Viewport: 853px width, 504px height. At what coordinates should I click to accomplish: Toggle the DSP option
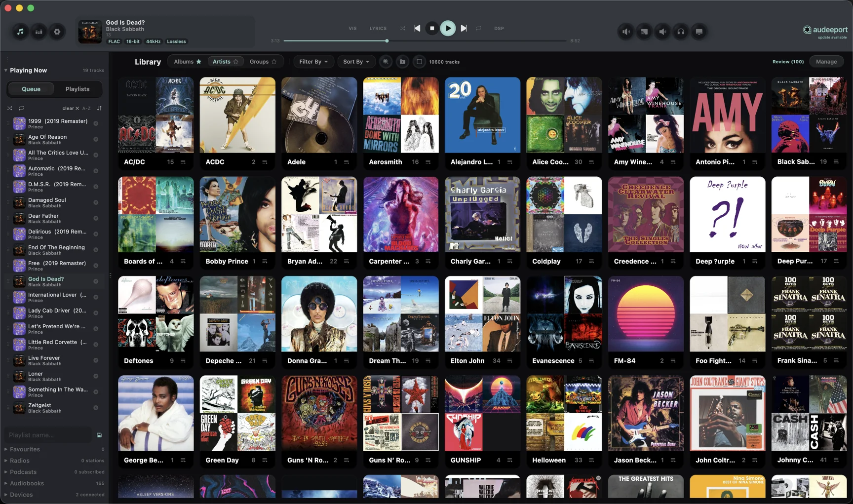pos(499,28)
